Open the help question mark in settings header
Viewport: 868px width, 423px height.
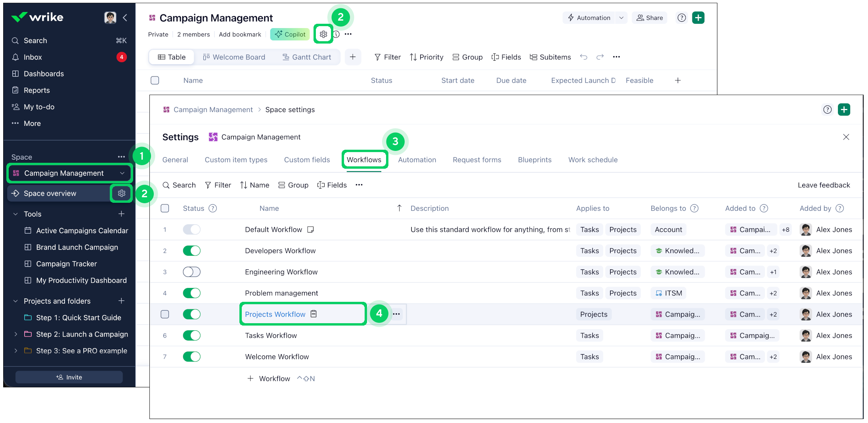point(827,110)
